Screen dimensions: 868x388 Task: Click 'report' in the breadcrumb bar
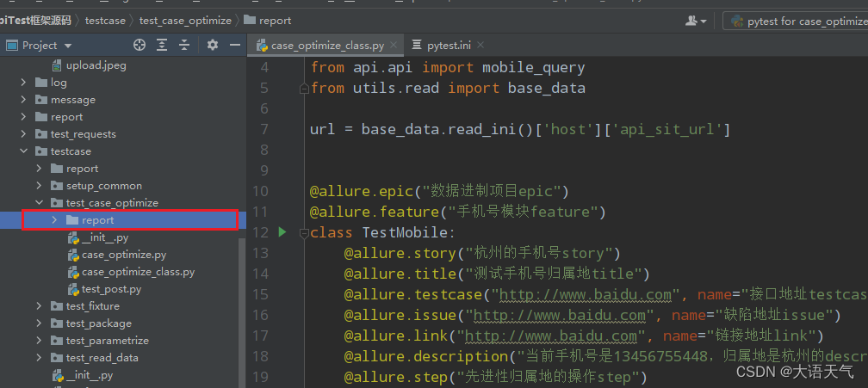point(275,21)
